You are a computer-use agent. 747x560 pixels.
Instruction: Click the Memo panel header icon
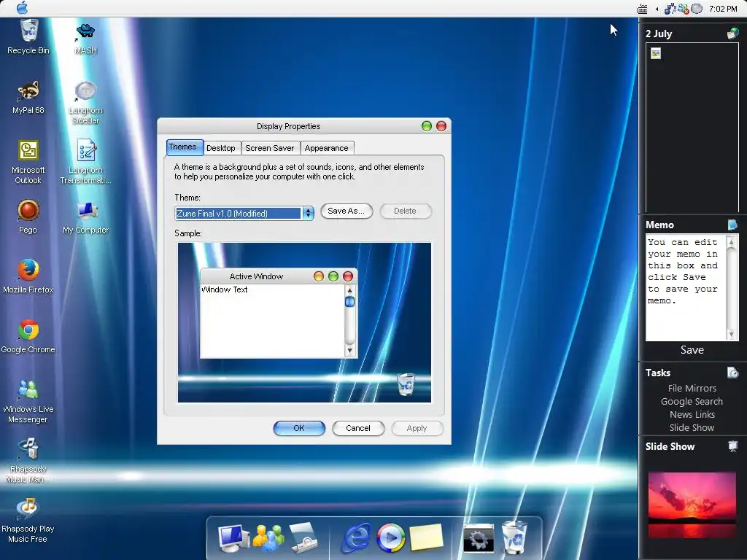click(x=732, y=225)
